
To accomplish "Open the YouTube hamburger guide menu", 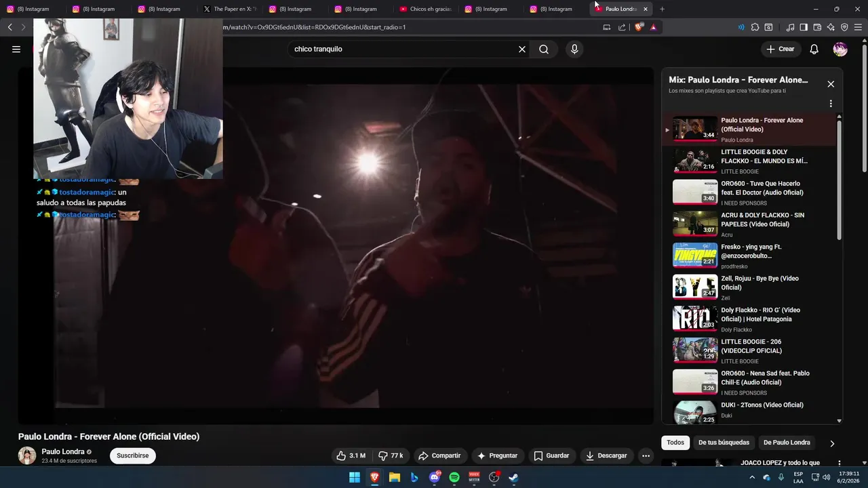I will [16, 49].
